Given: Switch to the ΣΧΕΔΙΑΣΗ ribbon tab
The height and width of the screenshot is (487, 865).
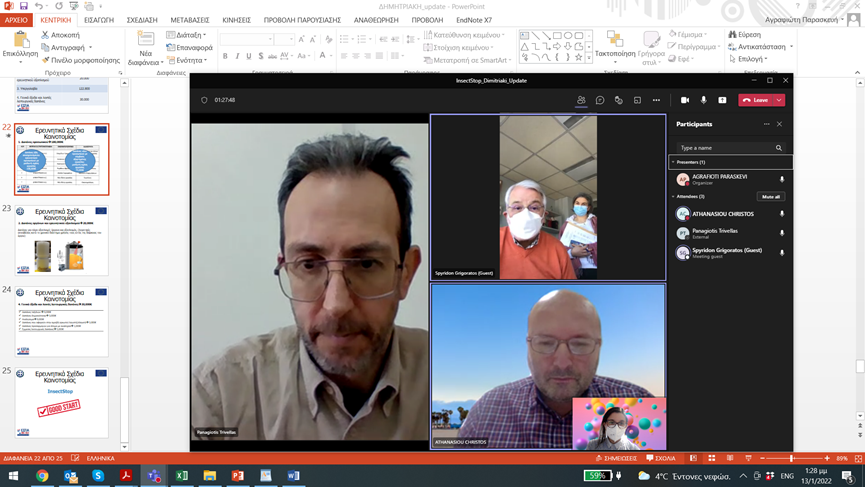Looking at the screenshot, I should pyautogui.click(x=142, y=20).
